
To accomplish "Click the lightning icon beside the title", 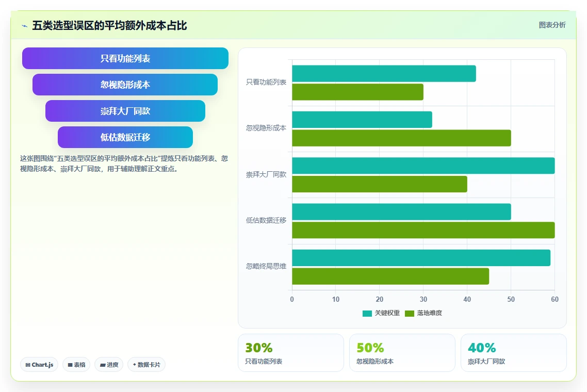I will [25, 26].
